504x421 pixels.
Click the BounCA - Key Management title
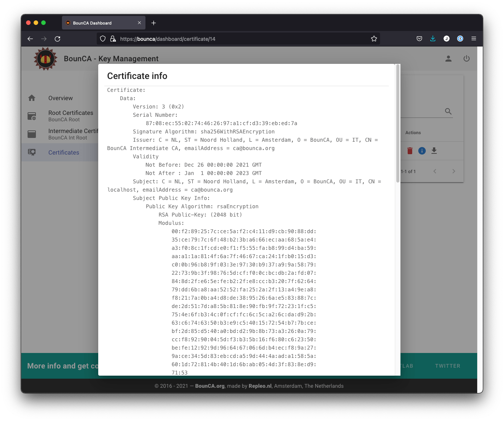coord(111,59)
